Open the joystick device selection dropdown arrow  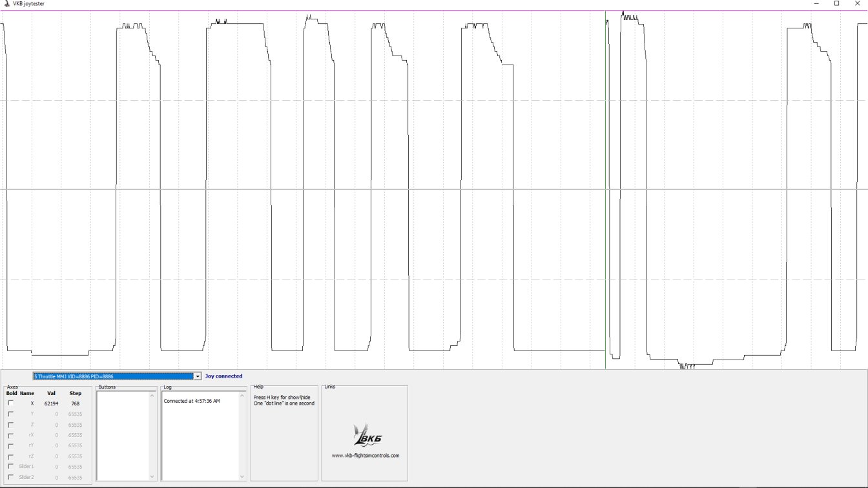pyautogui.click(x=198, y=376)
